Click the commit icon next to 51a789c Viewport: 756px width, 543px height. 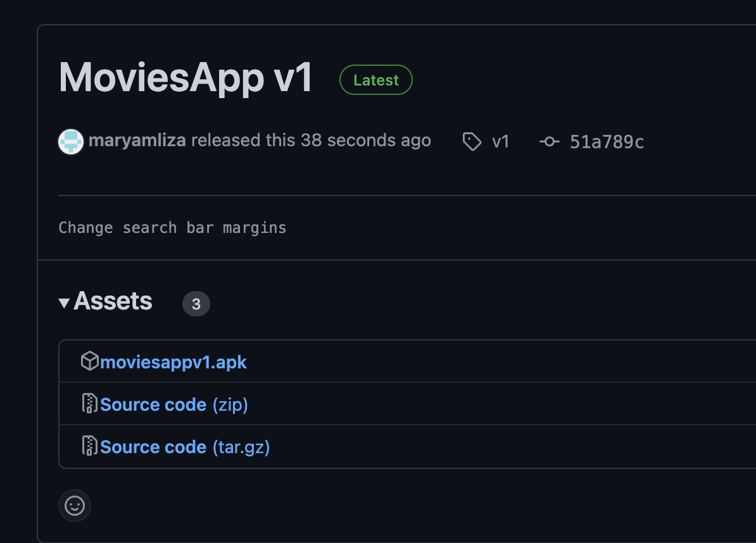548,142
